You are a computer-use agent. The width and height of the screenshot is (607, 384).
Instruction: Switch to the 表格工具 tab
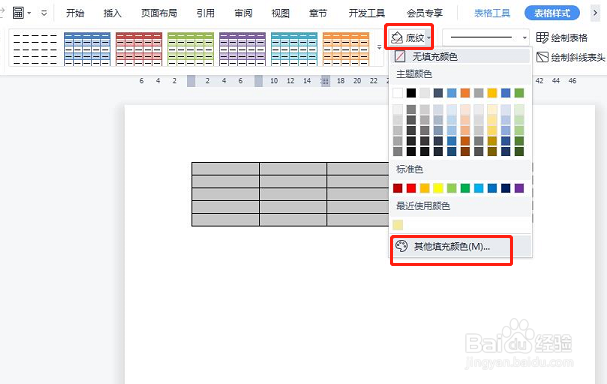pyautogui.click(x=492, y=13)
